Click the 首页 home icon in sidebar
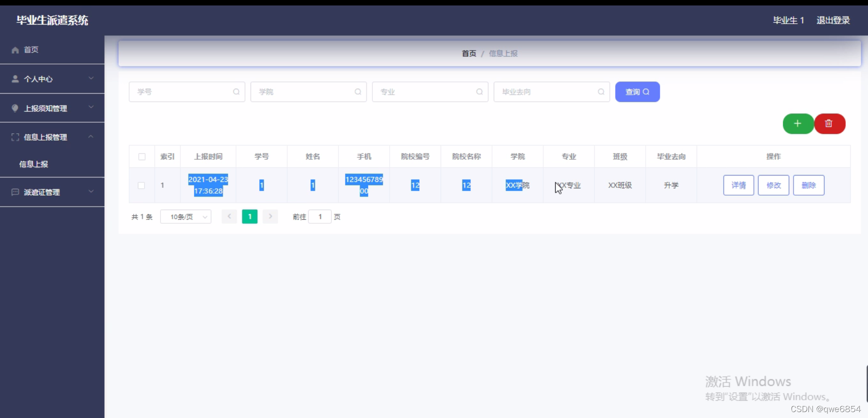 tap(15, 50)
